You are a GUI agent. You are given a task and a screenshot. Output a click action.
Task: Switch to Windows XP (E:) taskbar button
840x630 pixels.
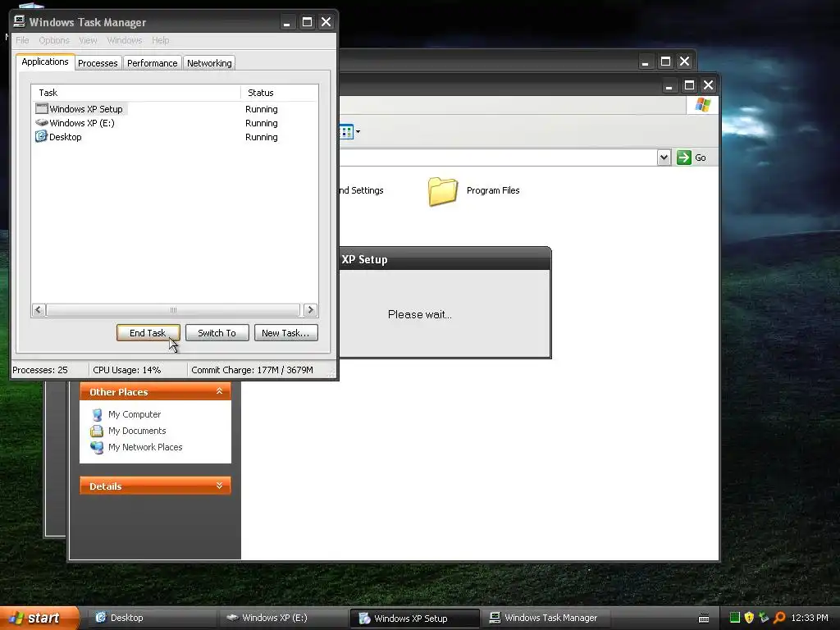pos(282,618)
